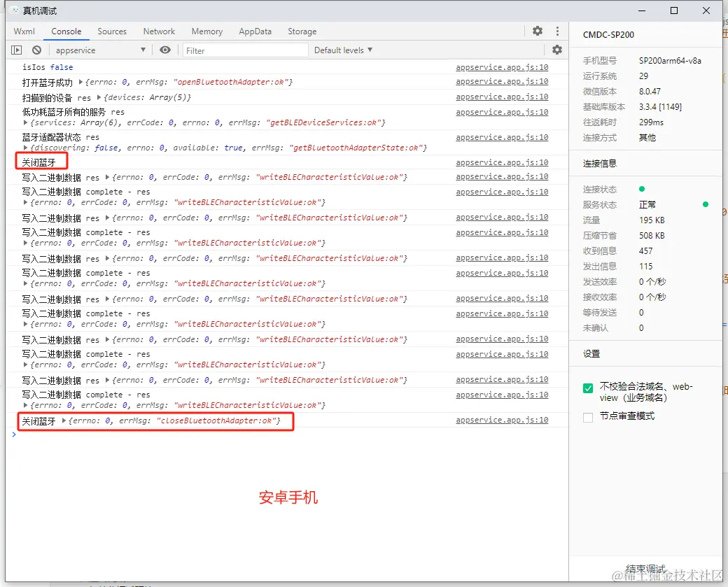Open the eye icon for live expressions

[164, 50]
